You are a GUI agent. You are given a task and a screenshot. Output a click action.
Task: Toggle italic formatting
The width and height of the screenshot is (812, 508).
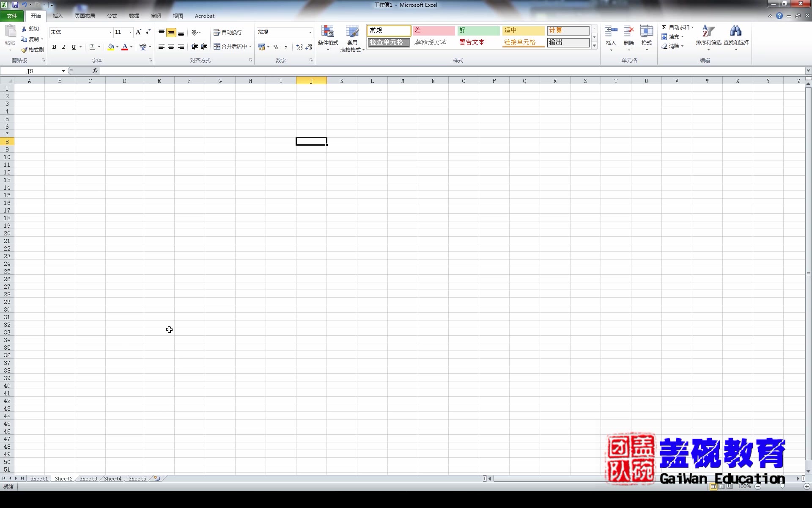click(64, 47)
